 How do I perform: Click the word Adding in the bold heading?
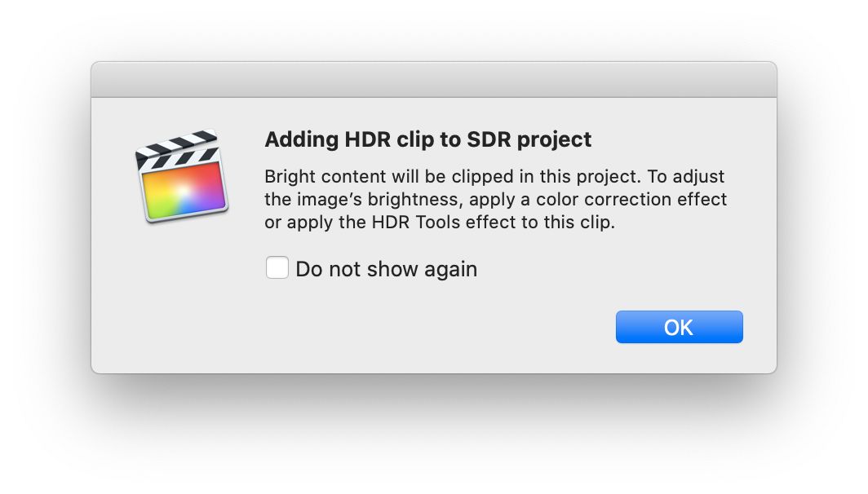coord(302,139)
